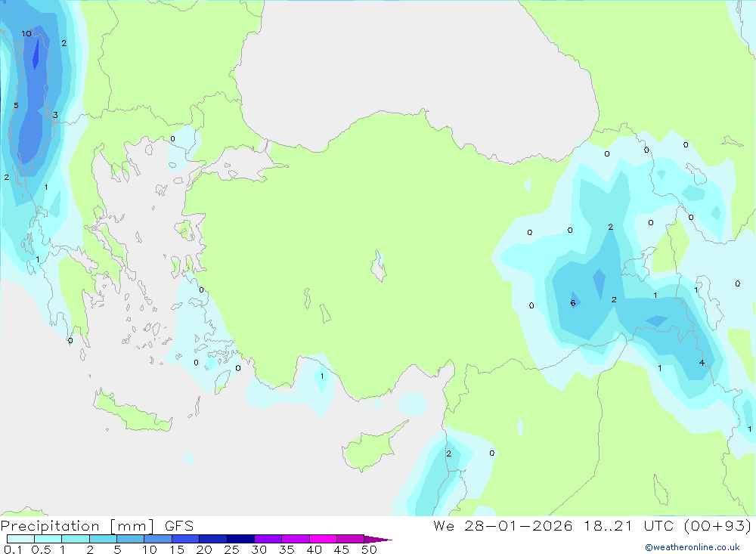This screenshot has width=756, height=554.
Task: Select legend swatch between 2 and 5
Action: pos(103,539)
